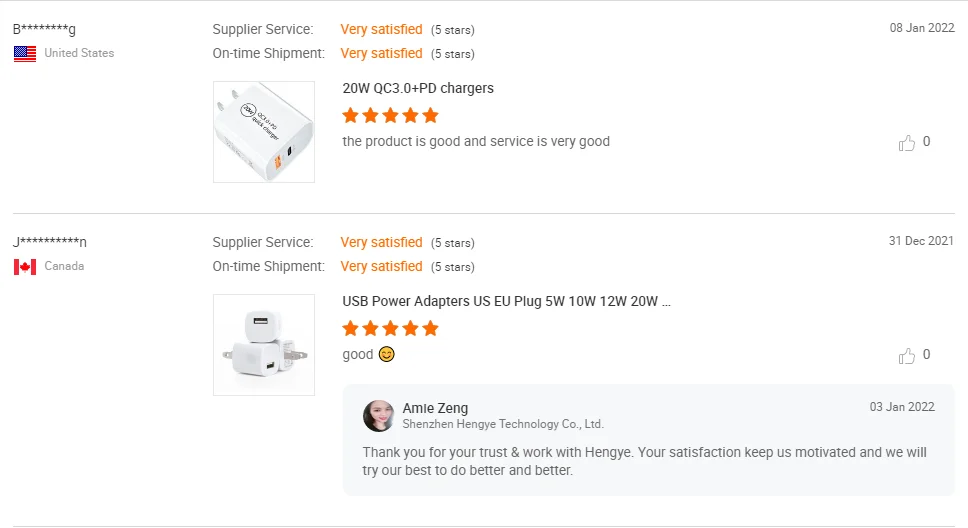Click the United States flag icon
The width and height of the screenshot is (968, 528).
click(x=25, y=54)
